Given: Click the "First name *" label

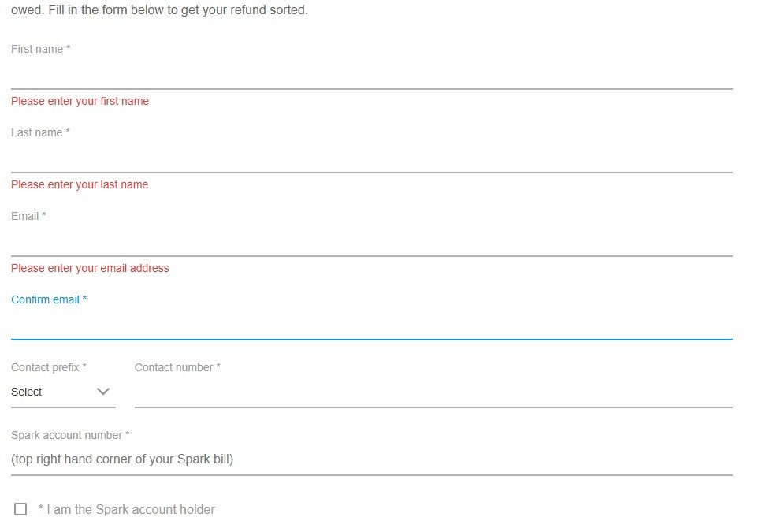Looking at the screenshot, I should (41, 49).
